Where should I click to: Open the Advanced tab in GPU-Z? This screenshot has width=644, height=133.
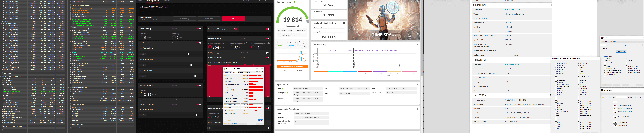pyautogui.click(x=241, y=72)
